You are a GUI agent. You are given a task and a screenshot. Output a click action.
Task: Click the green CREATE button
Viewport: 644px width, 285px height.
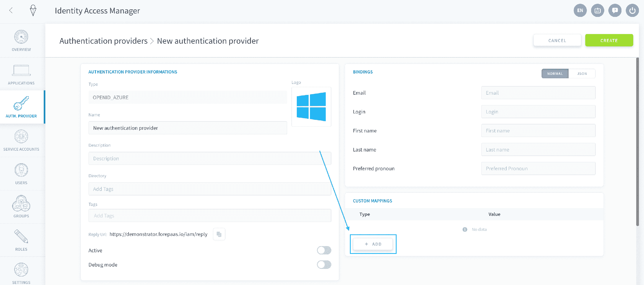point(609,40)
